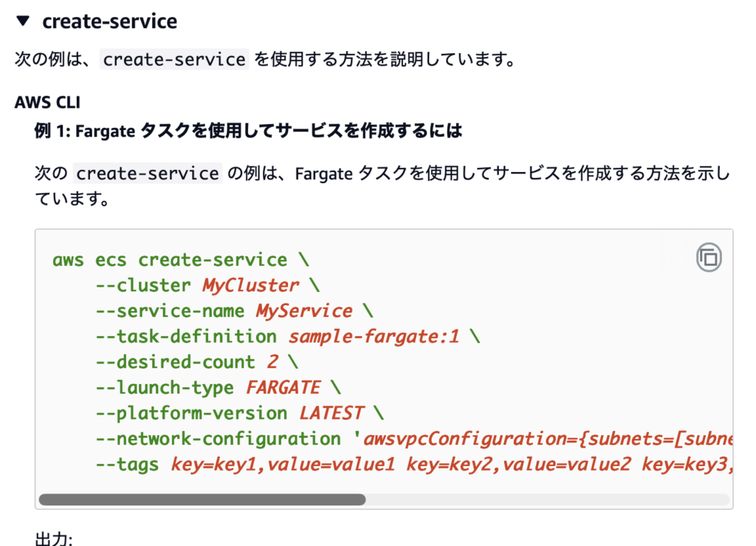Collapse the create-service section triangle
This screenshot has width=756, height=546.
[23, 21]
